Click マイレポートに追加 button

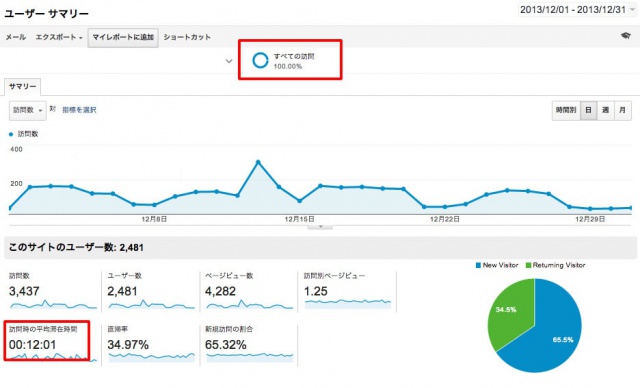[x=123, y=37]
